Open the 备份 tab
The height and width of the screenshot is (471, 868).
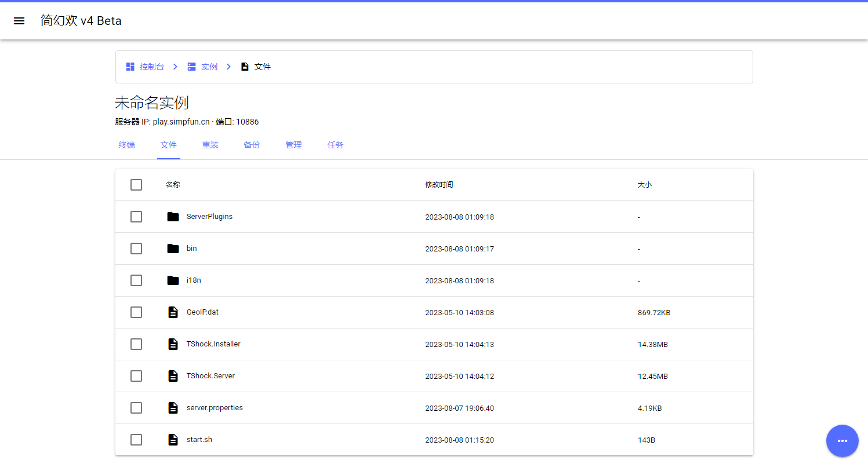pyautogui.click(x=252, y=145)
